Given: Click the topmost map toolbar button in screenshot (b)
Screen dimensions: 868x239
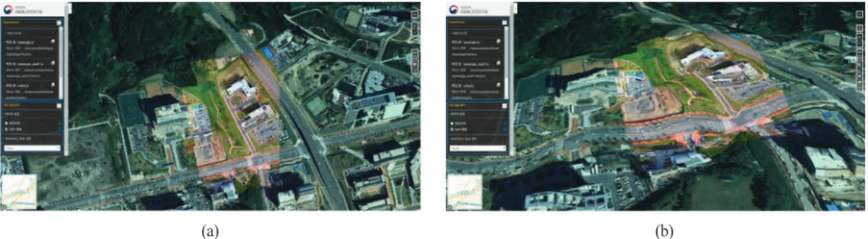Looking at the screenshot, I should (860, 14).
